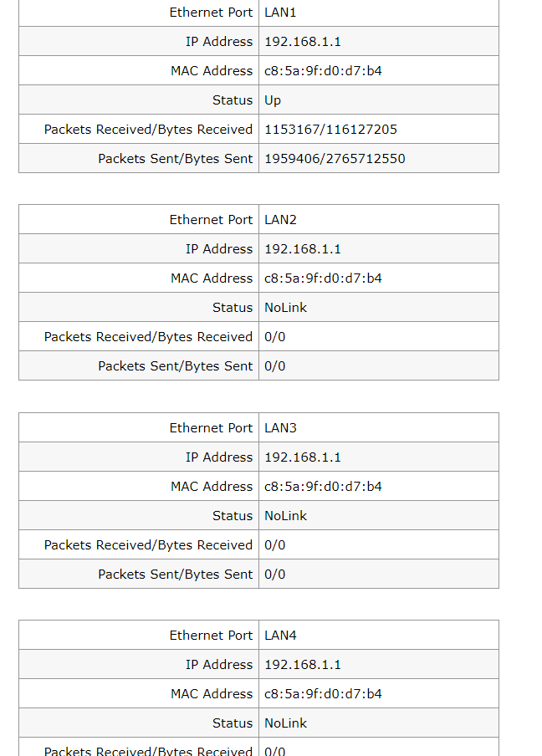
Task: Click LAN2 Packets Received 0/0 value
Action: (x=275, y=336)
